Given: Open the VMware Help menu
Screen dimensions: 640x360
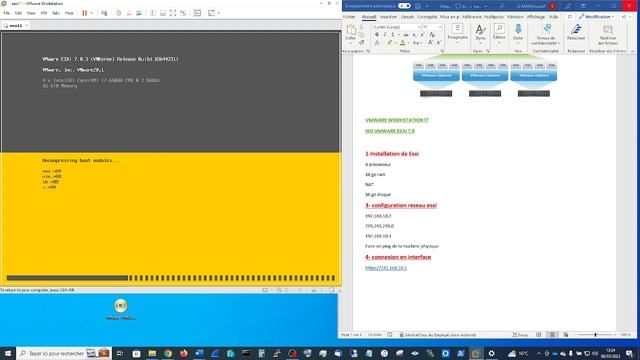Looking at the screenshot, I should 69,13.
